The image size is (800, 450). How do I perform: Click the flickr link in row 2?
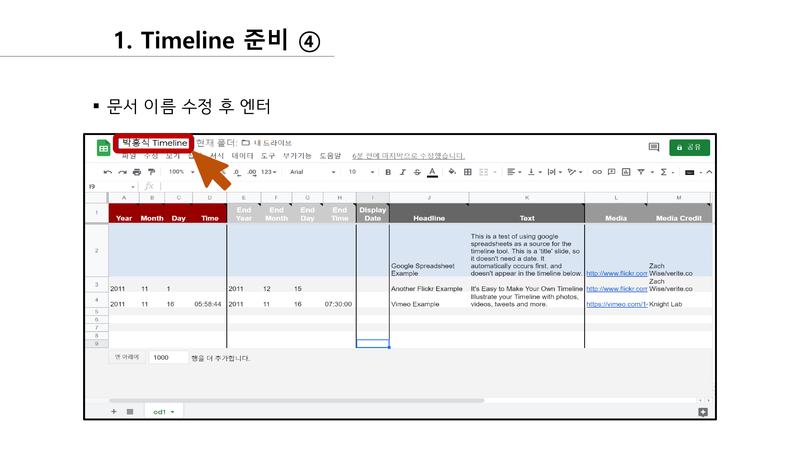pos(616,273)
